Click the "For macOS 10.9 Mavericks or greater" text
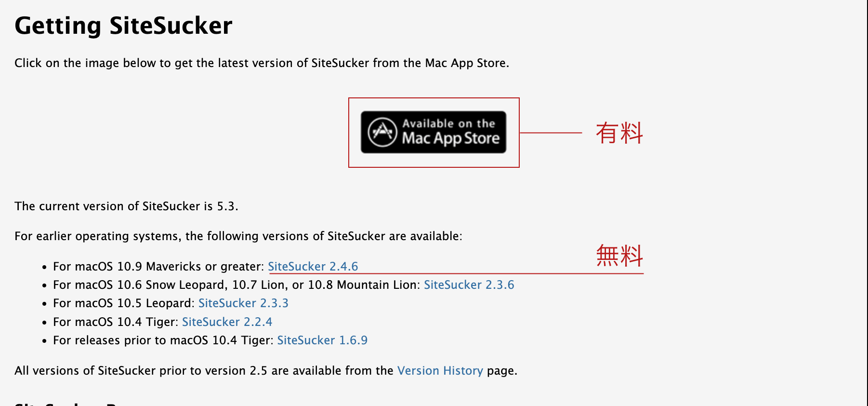Image resolution: width=868 pixels, height=406 pixels. coord(158,267)
